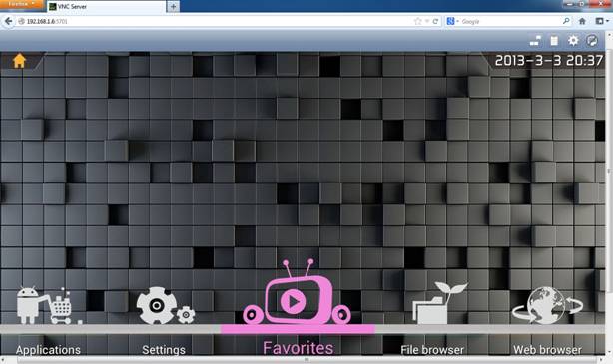Image resolution: width=613 pixels, height=364 pixels.
Task: Go back with Firefox back arrow
Action: [x=8, y=21]
